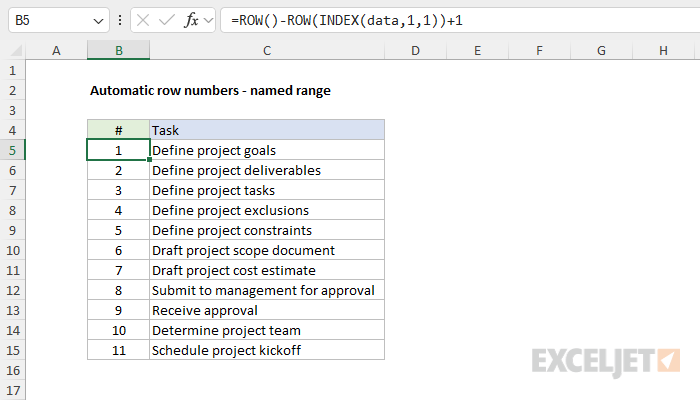This screenshot has height=400, width=700.
Task: Select row 4 header
Action: tap(12, 130)
